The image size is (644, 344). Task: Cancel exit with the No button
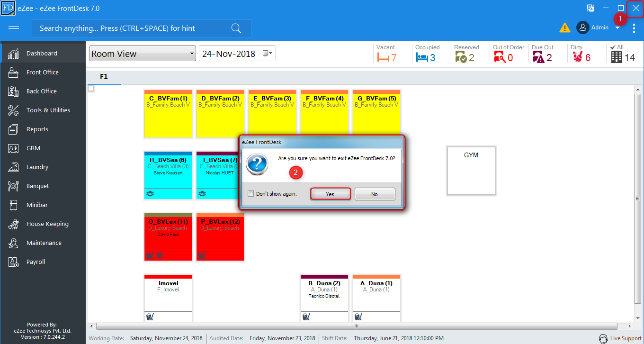pyautogui.click(x=375, y=194)
